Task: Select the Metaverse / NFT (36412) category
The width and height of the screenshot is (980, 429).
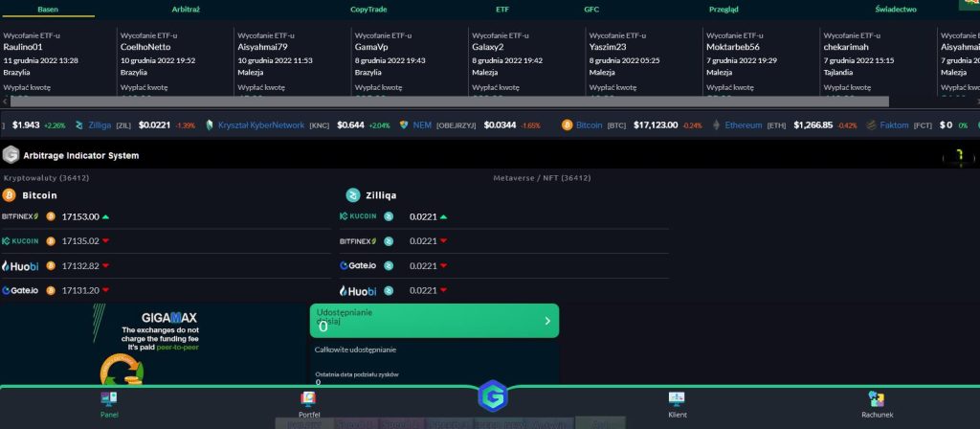Action: [x=542, y=178]
